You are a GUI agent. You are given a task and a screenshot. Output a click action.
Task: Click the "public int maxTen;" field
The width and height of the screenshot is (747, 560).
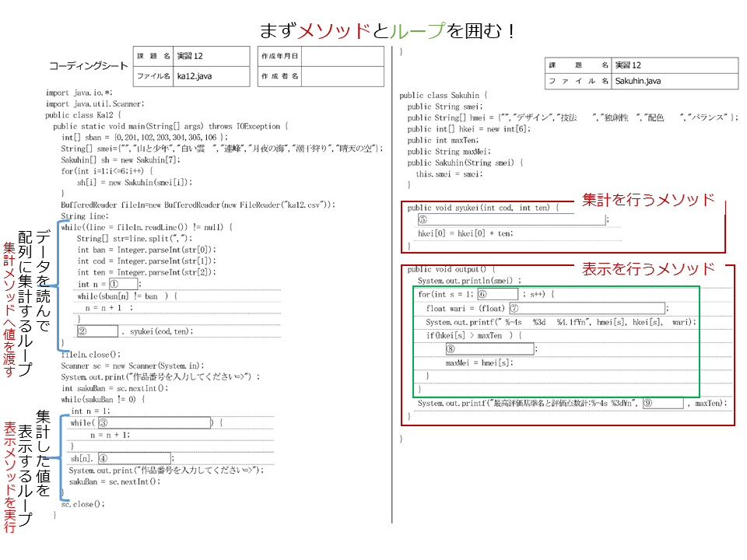coord(443,140)
